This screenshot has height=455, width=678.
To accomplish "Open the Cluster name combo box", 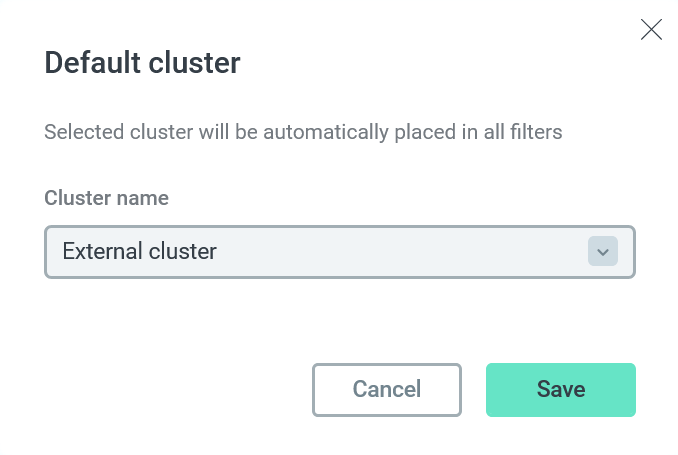I will [340, 251].
